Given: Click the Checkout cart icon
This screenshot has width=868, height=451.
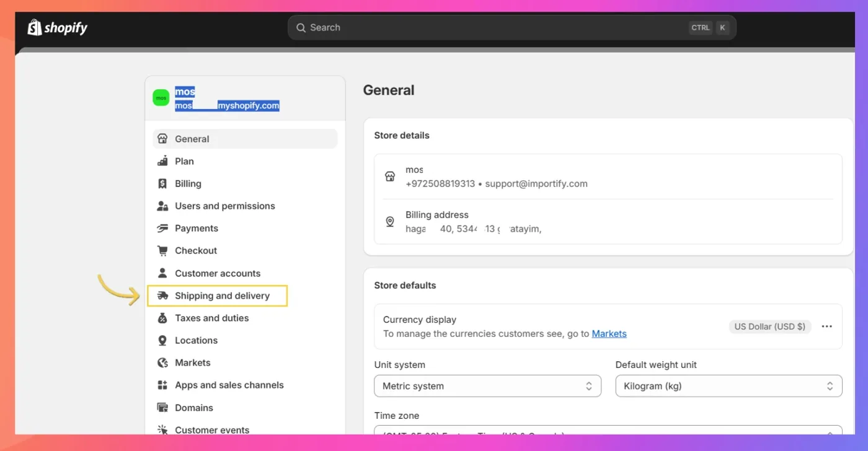Looking at the screenshot, I should click(x=162, y=251).
